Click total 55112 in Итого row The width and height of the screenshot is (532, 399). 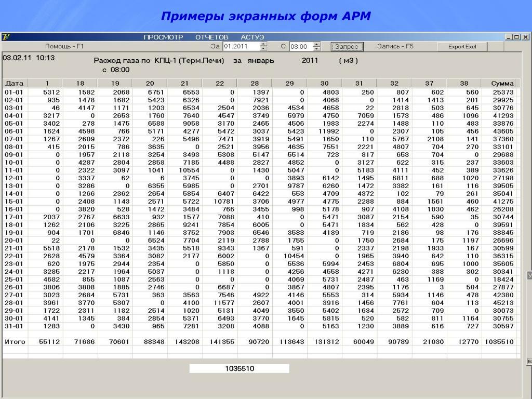49,342
